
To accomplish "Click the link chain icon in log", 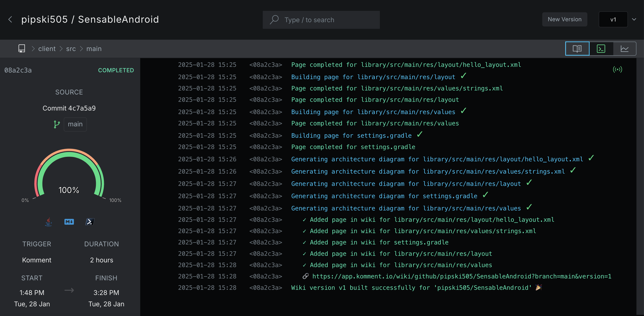I will [x=305, y=276].
